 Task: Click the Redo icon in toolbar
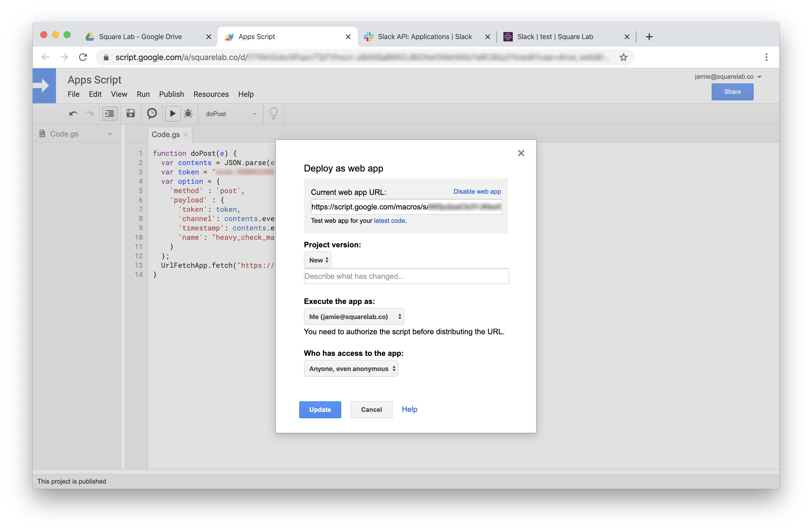click(x=90, y=114)
